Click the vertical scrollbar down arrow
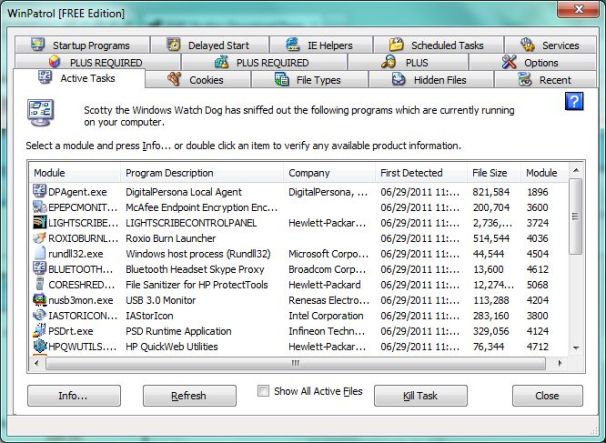Image resolution: width=606 pixels, height=443 pixels. point(576,348)
